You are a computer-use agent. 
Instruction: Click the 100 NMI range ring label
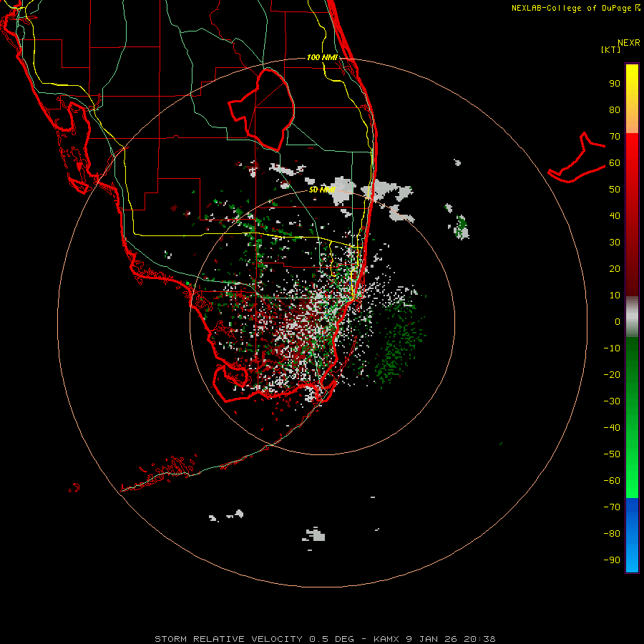[322, 57]
